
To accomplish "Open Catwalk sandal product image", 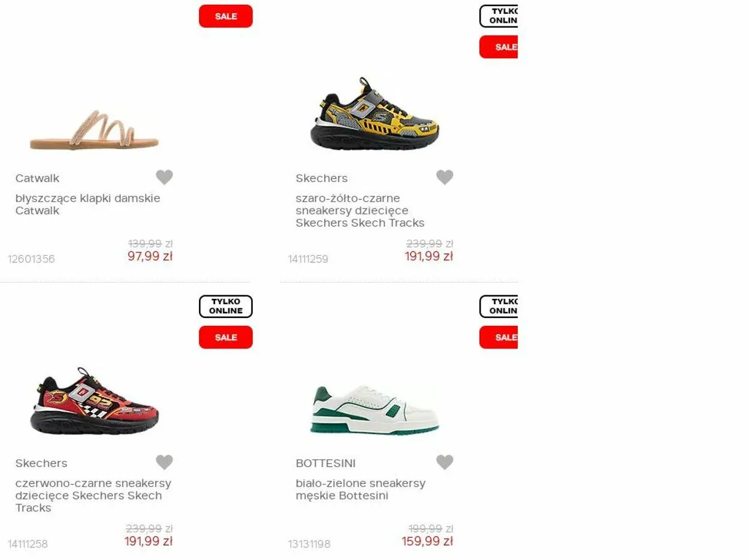I will coord(94,129).
